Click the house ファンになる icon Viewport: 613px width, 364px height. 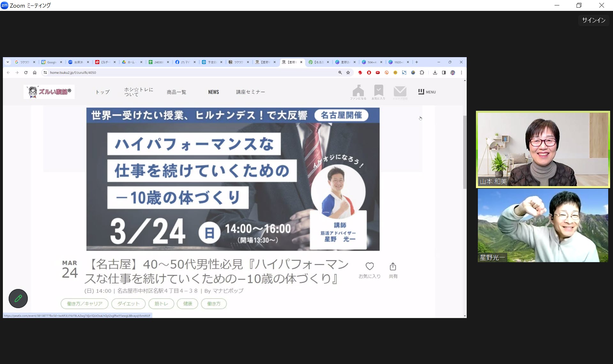tap(358, 91)
